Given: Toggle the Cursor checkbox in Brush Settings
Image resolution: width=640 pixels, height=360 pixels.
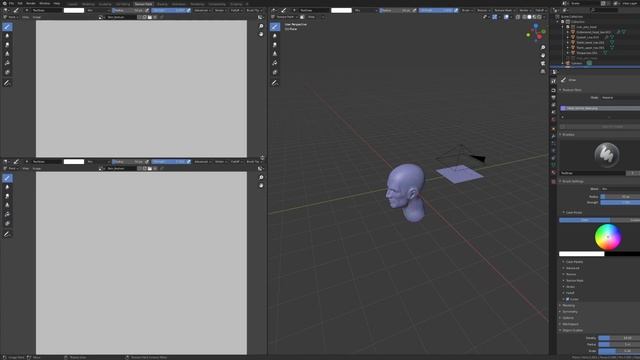Looking at the screenshot, I should point(568,299).
